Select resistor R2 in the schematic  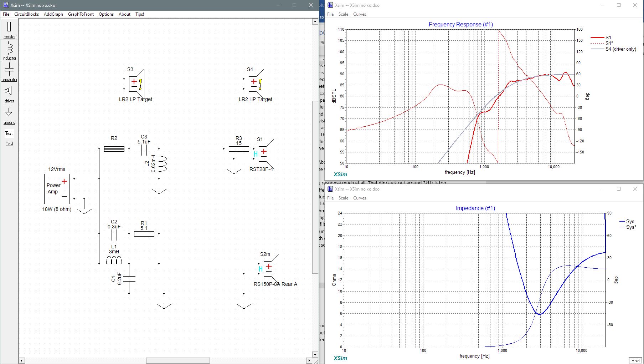pos(114,149)
